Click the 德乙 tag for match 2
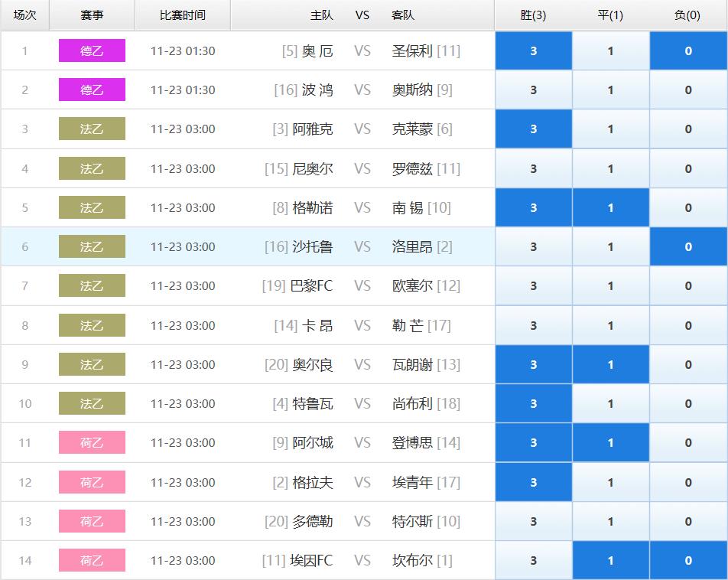Screen dimensions: 728x580 click(92, 90)
